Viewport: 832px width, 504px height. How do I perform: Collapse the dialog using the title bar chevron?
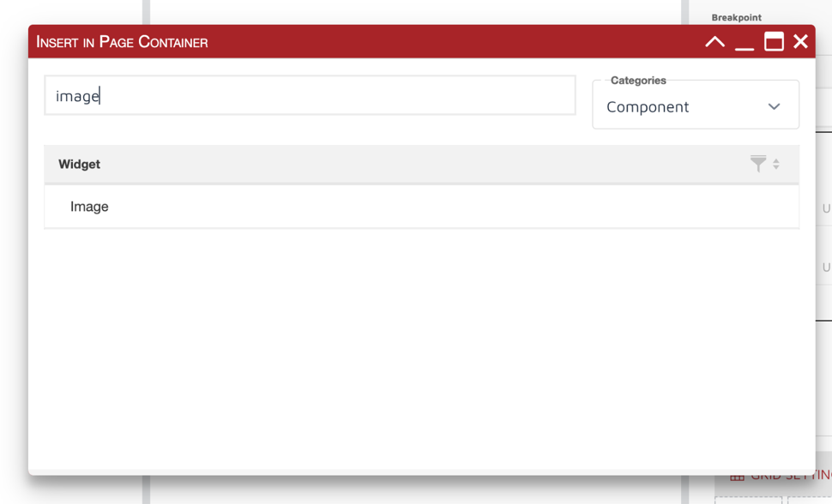pos(714,40)
